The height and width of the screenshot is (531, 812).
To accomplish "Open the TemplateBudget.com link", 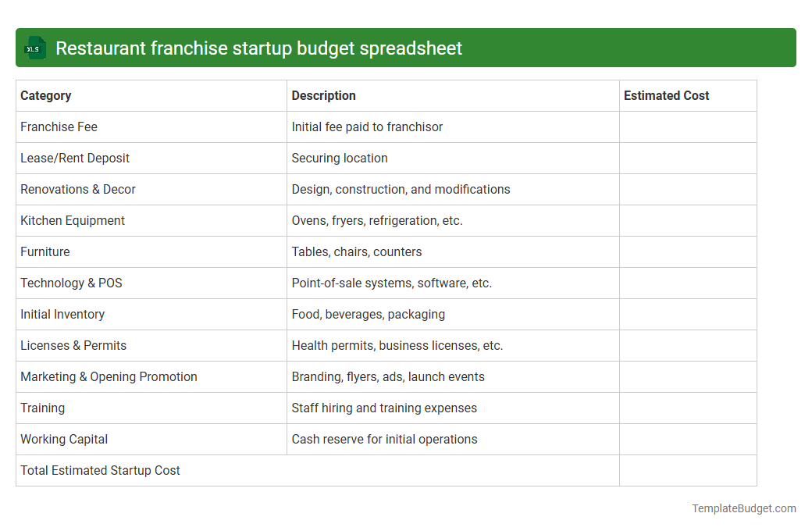I will point(743,508).
